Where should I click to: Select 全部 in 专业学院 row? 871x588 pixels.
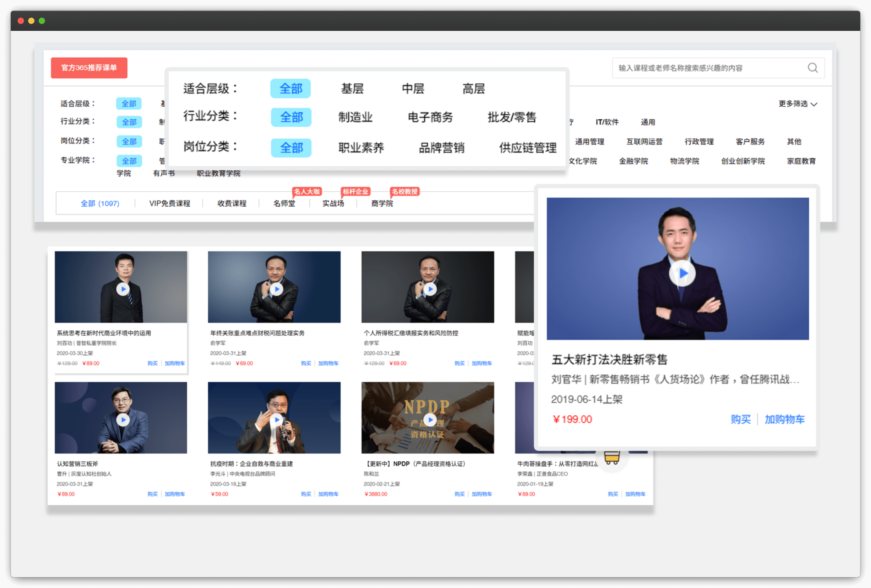coord(129,161)
